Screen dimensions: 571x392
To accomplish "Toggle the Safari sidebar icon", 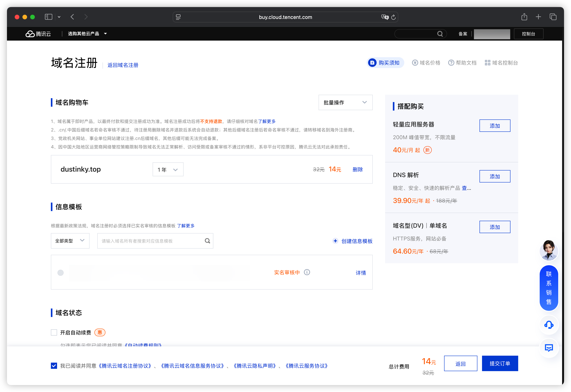I will pos(48,17).
